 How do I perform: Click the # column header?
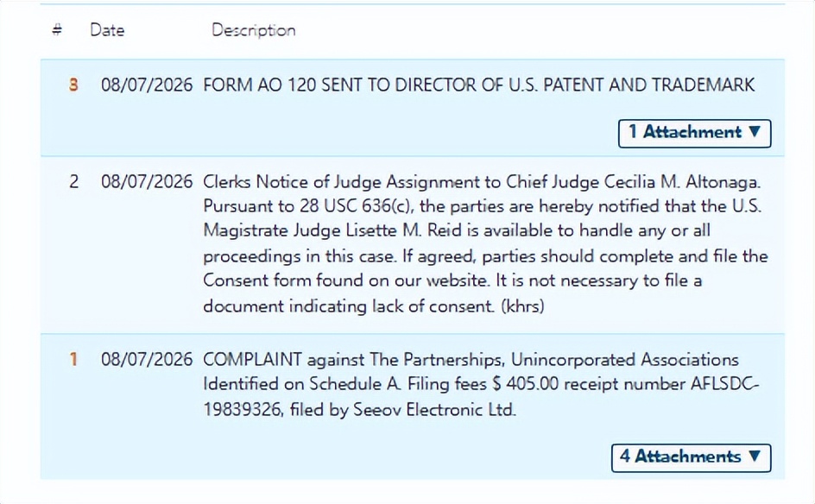tap(57, 29)
